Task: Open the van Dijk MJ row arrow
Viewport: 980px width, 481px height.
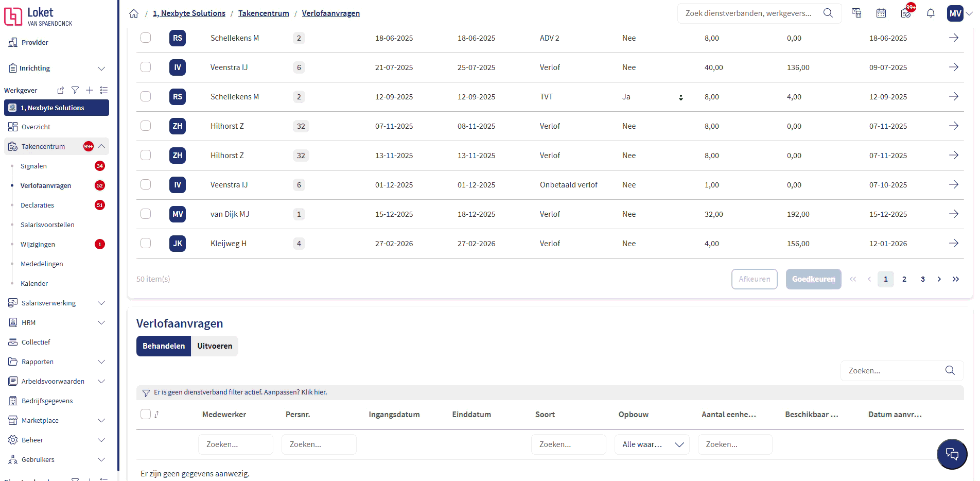Action: click(953, 214)
